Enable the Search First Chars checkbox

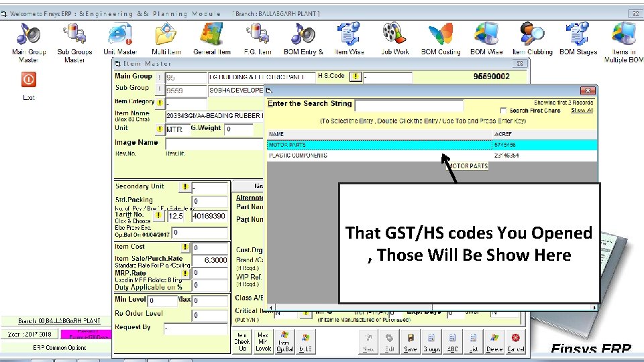503,111
